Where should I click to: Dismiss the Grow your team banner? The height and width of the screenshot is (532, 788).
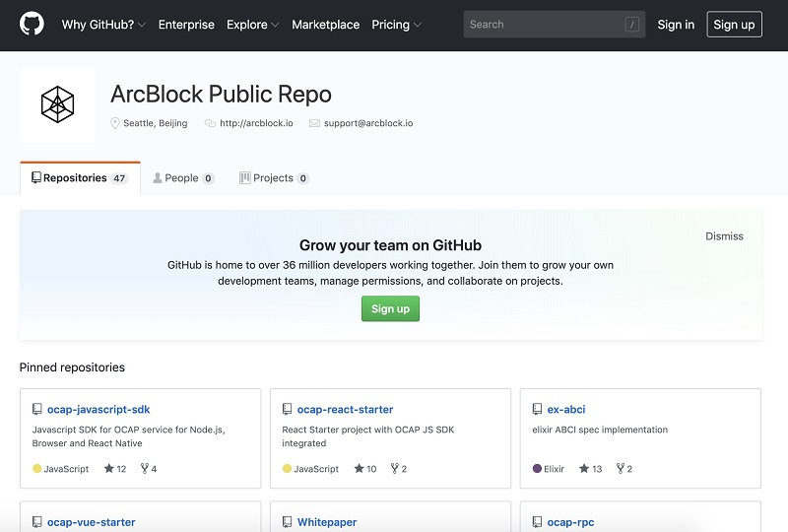(724, 236)
